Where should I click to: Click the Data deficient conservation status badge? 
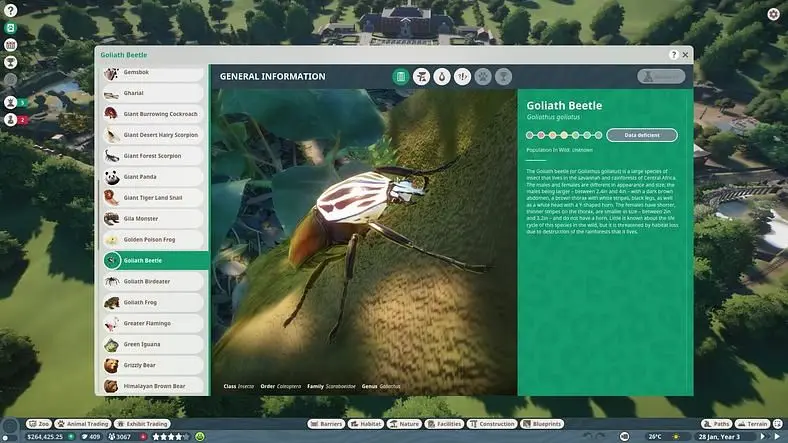click(x=642, y=135)
